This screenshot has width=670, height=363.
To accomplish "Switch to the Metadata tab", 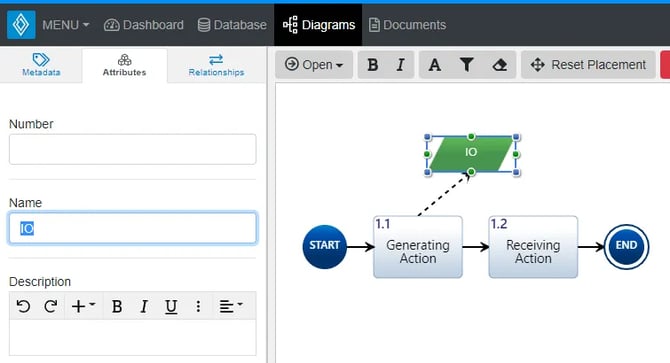I will (41, 65).
